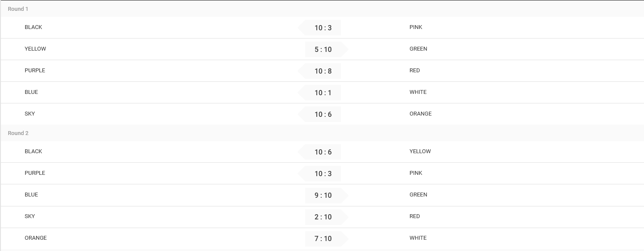
Task: Select the PURPLE vs RED 10:8 score
Action: pos(323,71)
